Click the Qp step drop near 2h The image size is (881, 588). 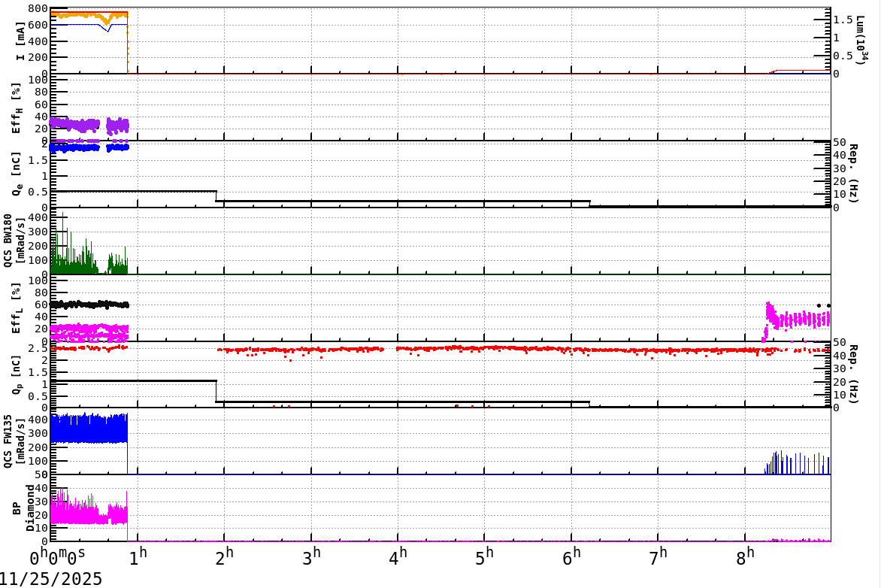click(216, 391)
